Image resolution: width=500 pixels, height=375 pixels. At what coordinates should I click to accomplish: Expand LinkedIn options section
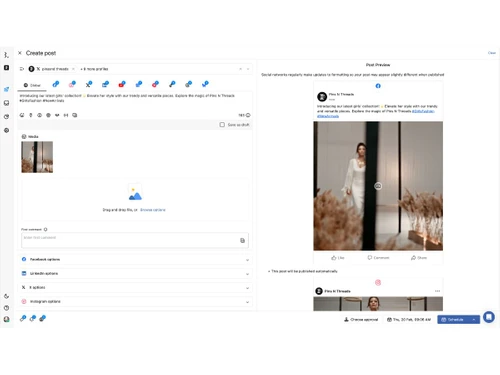tap(135, 273)
